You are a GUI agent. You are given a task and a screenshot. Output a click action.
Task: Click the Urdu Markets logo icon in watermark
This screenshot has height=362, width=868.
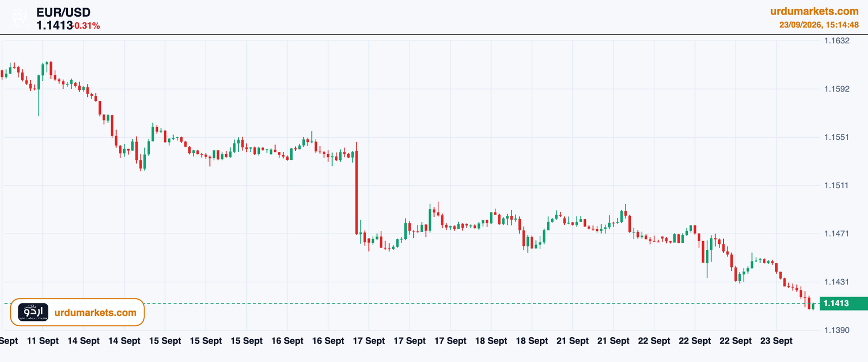point(33,312)
